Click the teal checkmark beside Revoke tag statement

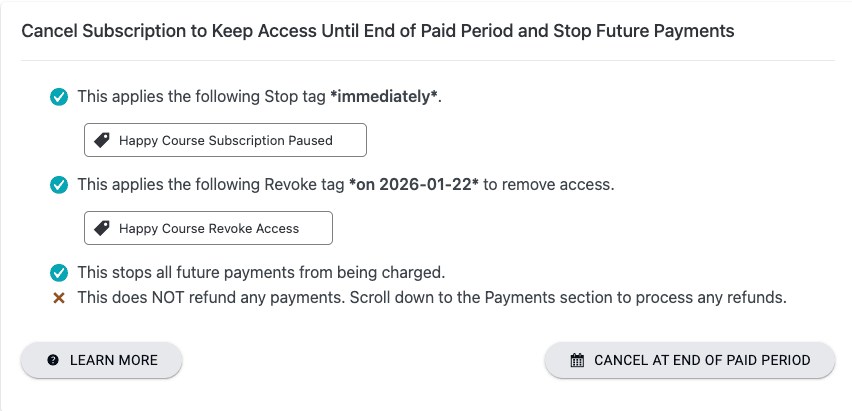(59, 185)
